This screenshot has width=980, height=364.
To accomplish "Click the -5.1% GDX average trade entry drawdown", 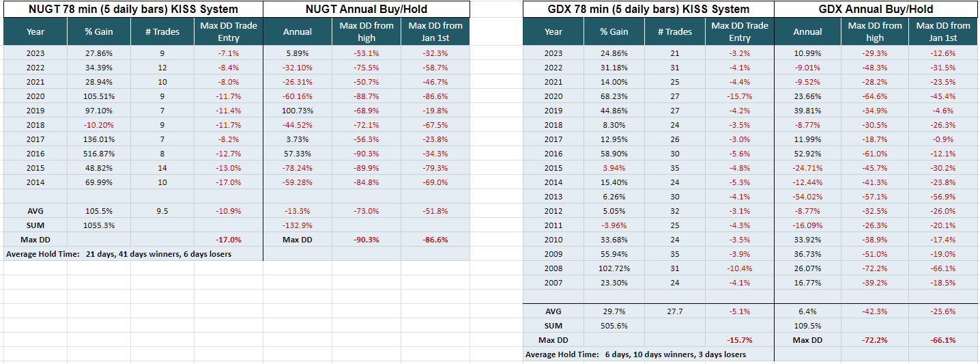I will (x=740, y=311).
